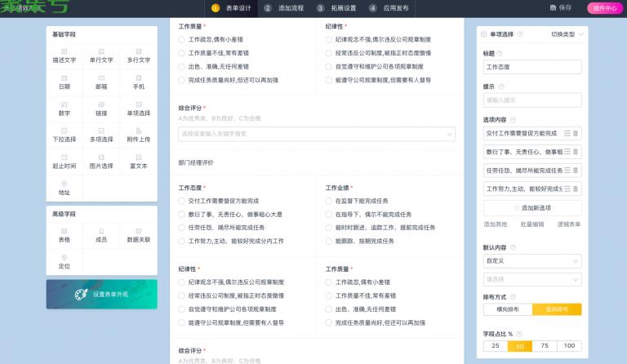Viewport: 627px width, 364px height.
Task: Choose 敷衍了事、无责任心 radio under 工作态度
Action: click(x=182, y=214)
